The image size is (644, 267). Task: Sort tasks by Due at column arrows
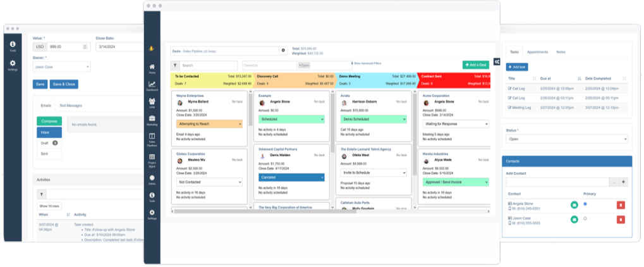pyautogui.click(x=579, y=78)
